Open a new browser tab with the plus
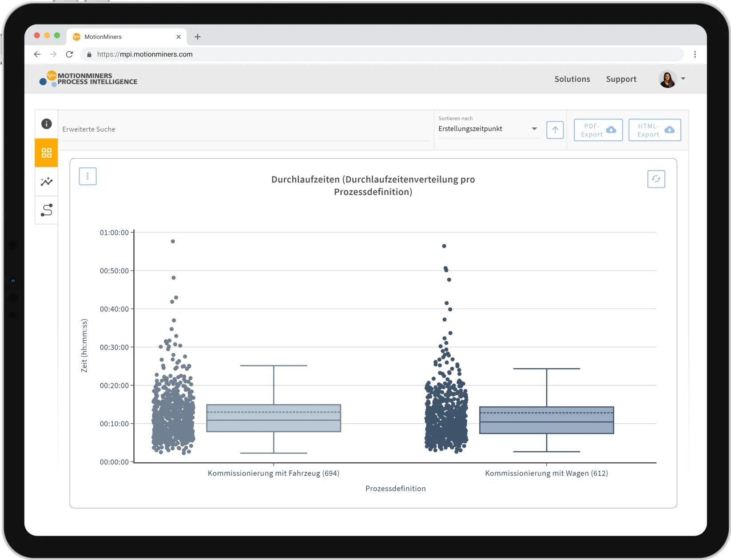The height and width of the screenshot is (560, 731). pyautogui.click(x=198, y=37)
